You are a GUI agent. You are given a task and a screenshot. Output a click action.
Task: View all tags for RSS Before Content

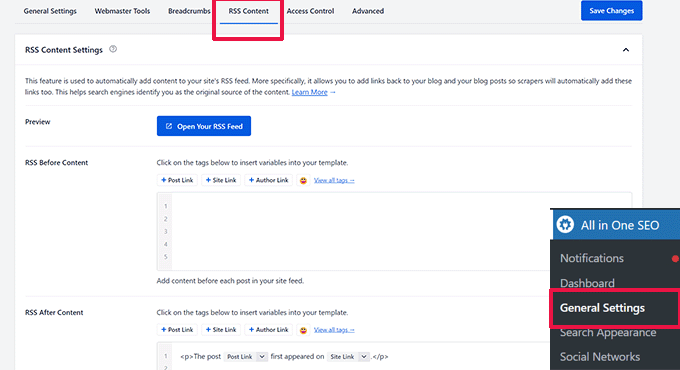click(334, 180)
